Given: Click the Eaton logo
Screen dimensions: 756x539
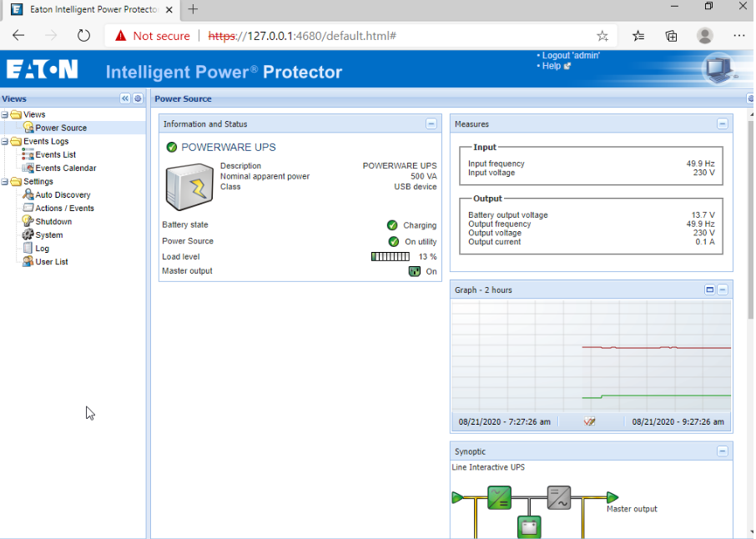Looking at the screenshot, I should 42,69.
